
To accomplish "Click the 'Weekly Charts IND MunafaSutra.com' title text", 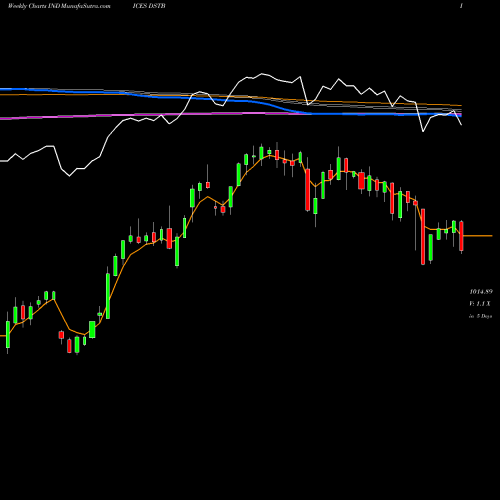I will coord(59,6).
